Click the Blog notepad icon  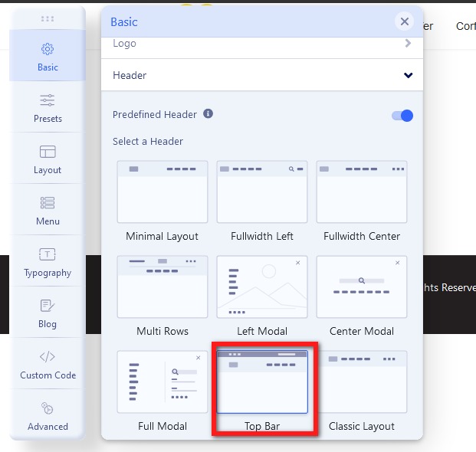[48, 306]
